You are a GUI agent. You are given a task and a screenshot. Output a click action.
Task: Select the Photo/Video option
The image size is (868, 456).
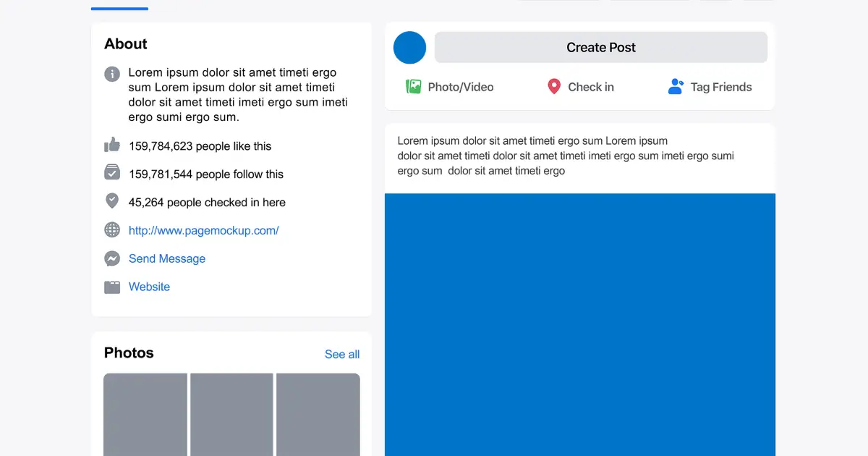(x=450, y=87)
